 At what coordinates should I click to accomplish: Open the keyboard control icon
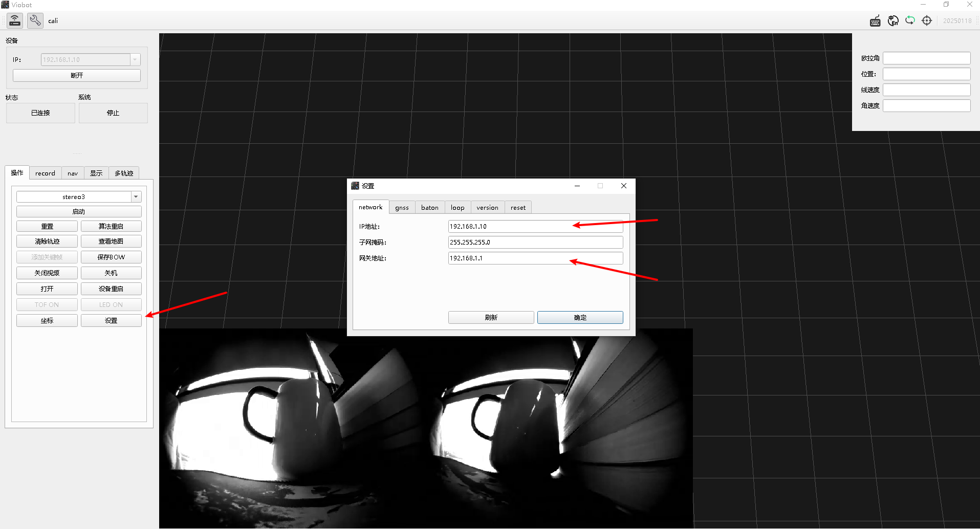click(x=875, y=21)
